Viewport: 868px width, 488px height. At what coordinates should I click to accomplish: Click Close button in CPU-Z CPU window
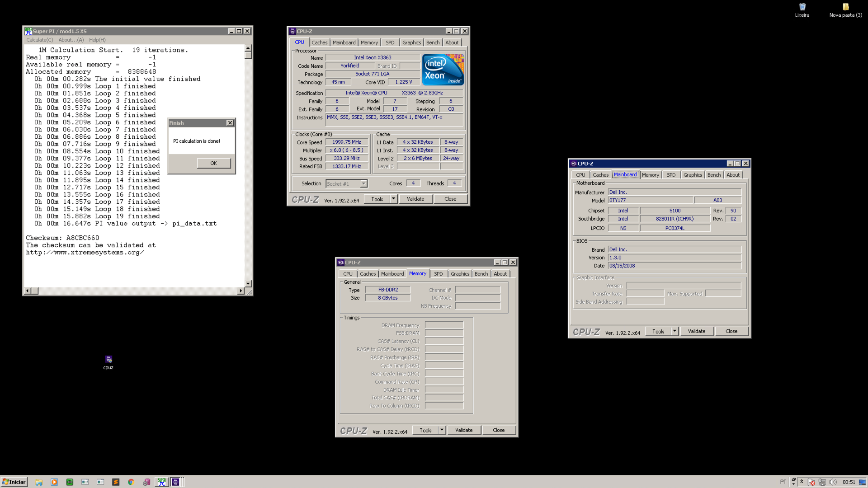[x=450, y=199]
